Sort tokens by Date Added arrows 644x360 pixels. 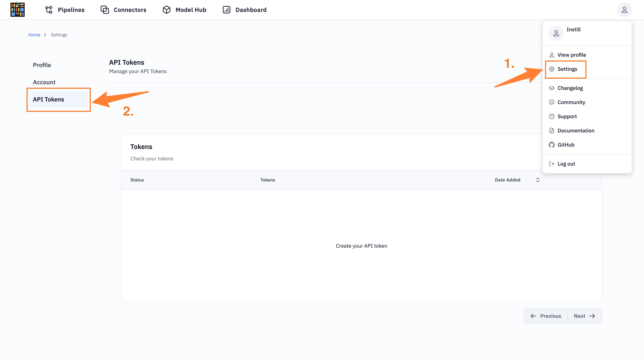pos(538,180)
